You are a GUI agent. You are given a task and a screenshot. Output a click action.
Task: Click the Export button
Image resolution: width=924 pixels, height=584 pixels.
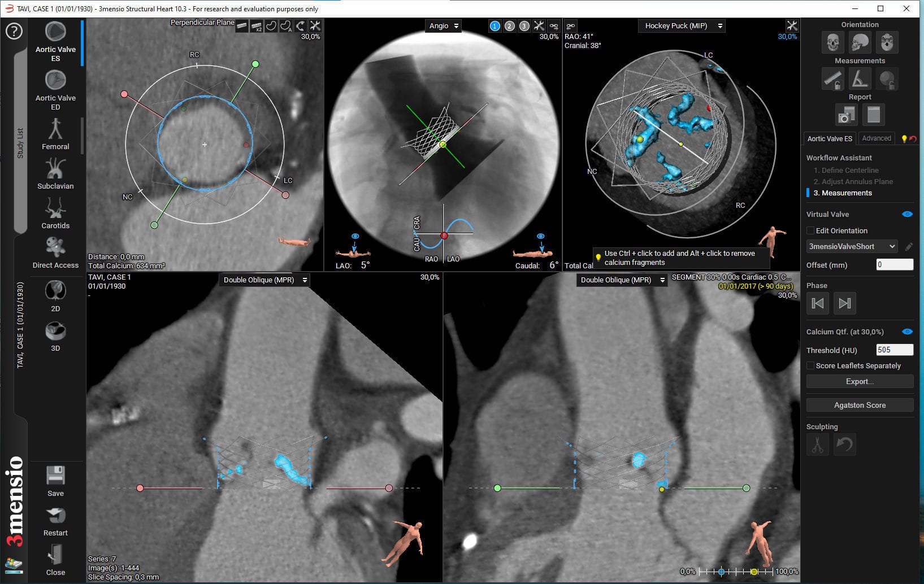coord(859,381)
